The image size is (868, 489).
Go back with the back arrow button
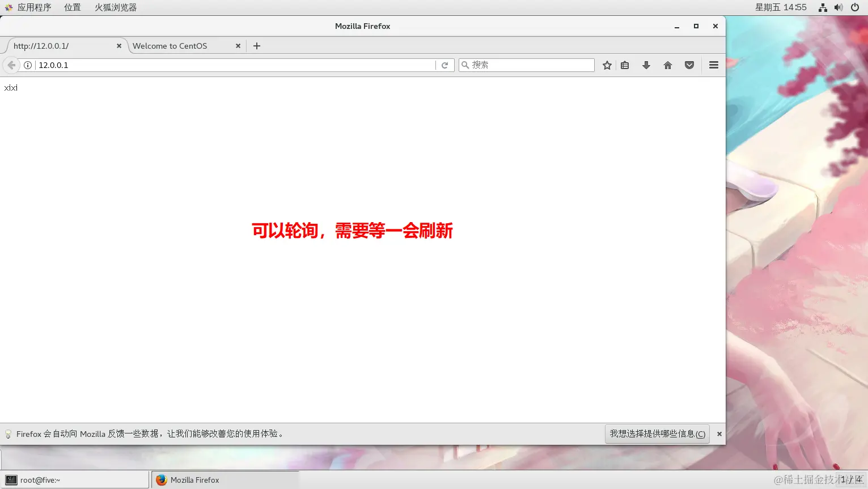pos(11,65)
